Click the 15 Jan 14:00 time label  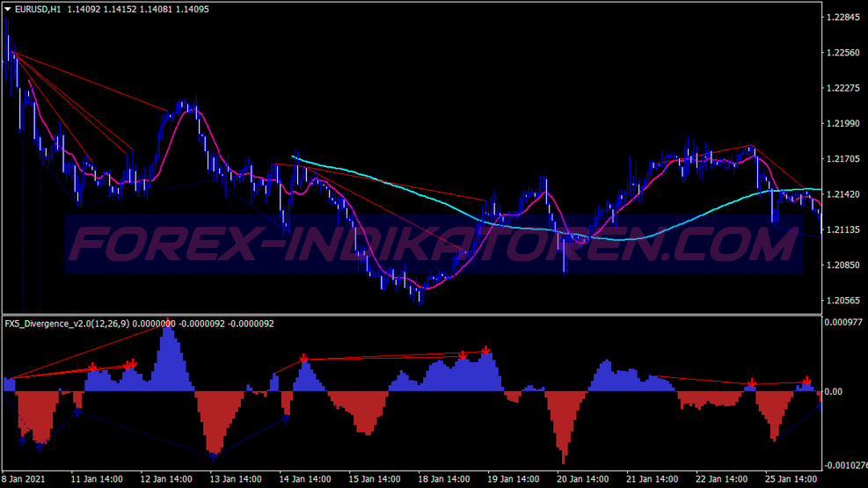(375, 479)
